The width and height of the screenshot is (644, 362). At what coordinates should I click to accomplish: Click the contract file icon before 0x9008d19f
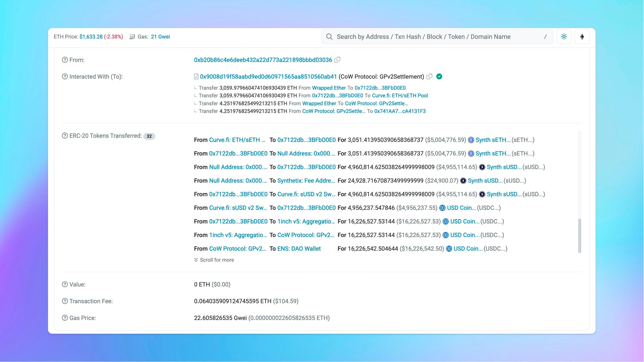pos(196,77)
